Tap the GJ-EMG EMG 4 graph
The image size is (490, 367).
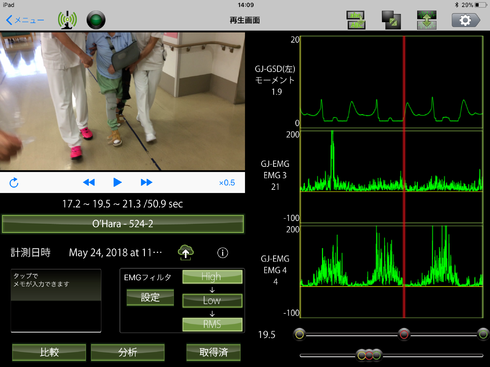tap(391, 272)
